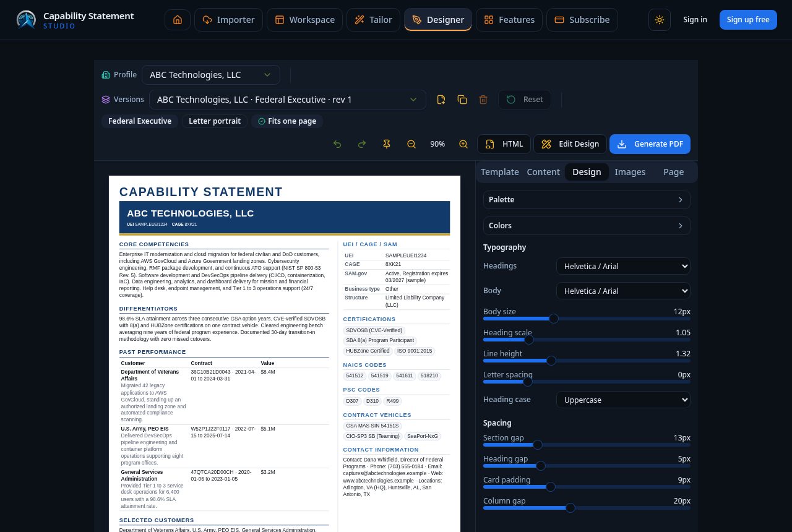Viewport: 792px width, 532px height.
Task: Click the Card padding slider handle
Action: click(551, 487)
